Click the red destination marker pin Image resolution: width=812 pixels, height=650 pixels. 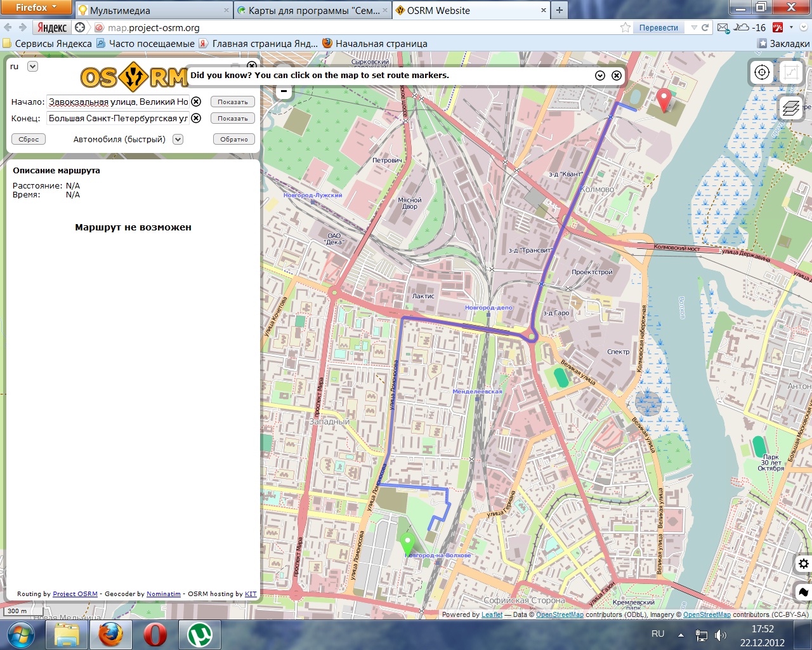[664, 99]
